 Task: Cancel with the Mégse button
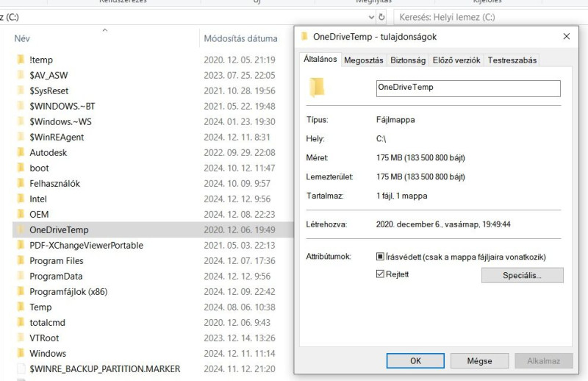coord(480,360)
